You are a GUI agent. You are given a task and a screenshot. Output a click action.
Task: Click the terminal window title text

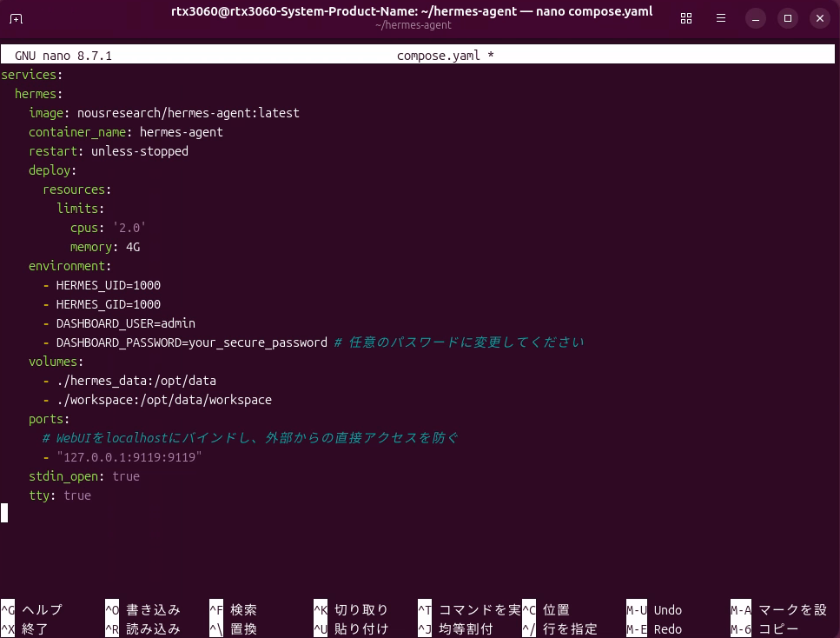[412, 11]
